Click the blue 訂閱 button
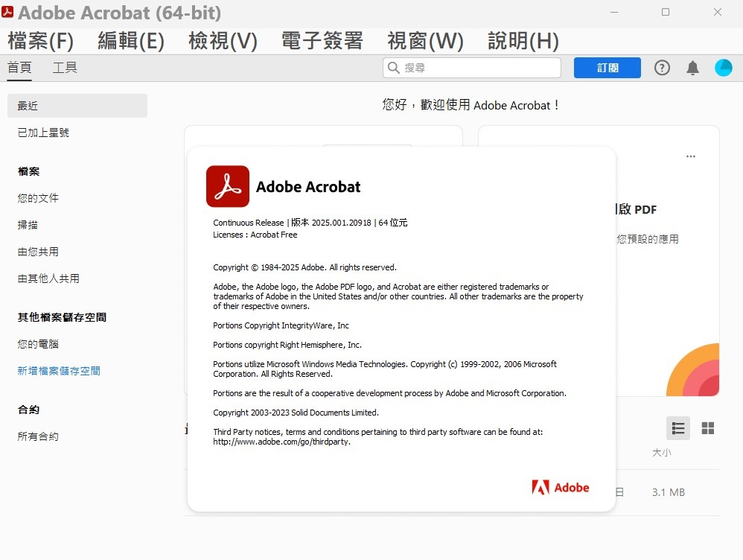Image resolution: width=743 pixels, height=560 pixels. tap(607, 68)
